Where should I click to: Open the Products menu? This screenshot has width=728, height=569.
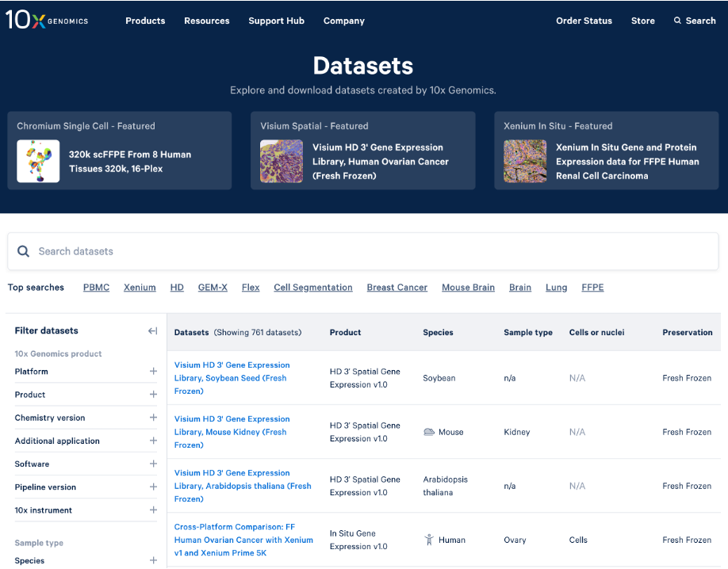(x=145, y=21)
